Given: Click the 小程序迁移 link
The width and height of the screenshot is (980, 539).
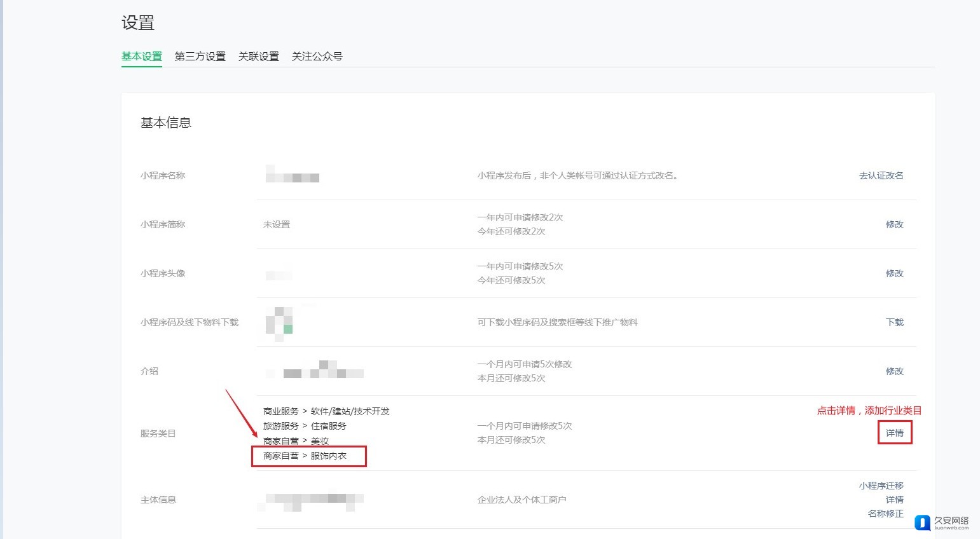Looking at the screenshot, I should pos(881,486).
